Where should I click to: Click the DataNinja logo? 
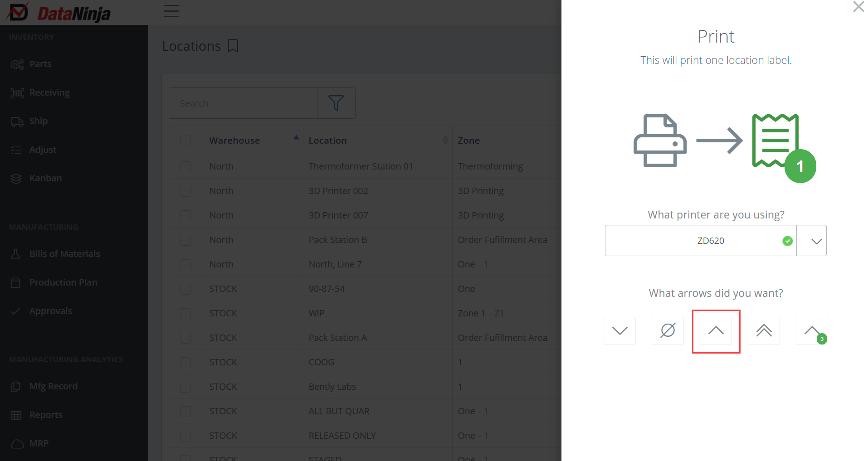point(58,12)
